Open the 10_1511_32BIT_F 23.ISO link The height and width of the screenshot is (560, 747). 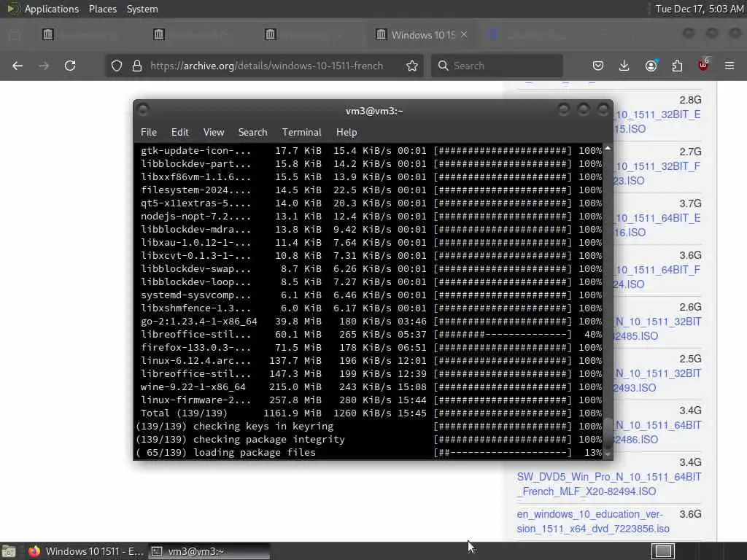pyautogui.click(x=657, y=174)
